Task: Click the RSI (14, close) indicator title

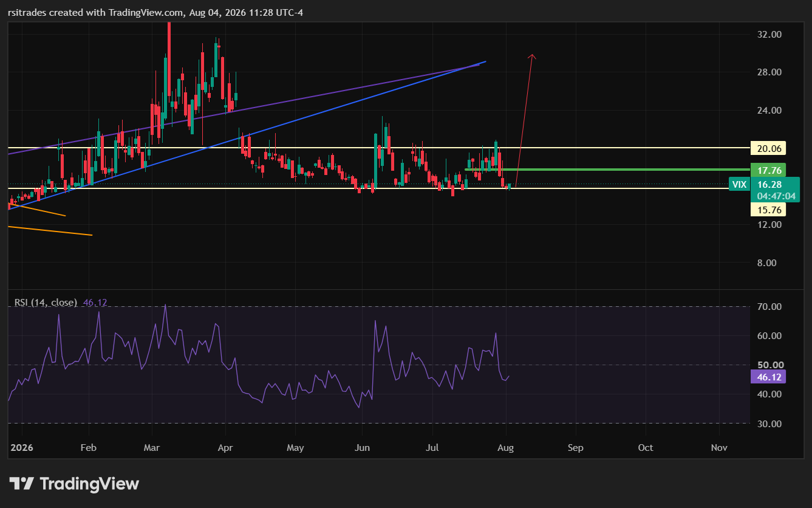Action: tap(46, 303)
